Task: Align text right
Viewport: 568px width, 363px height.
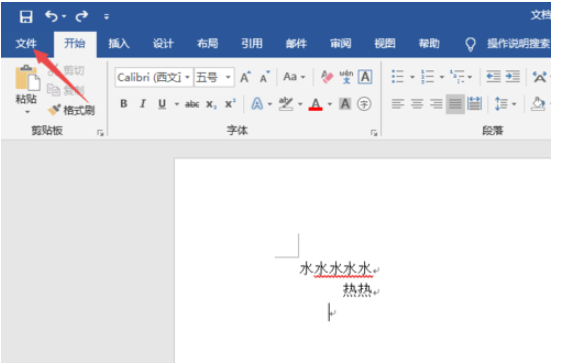Action: click(x=436, y=104)
